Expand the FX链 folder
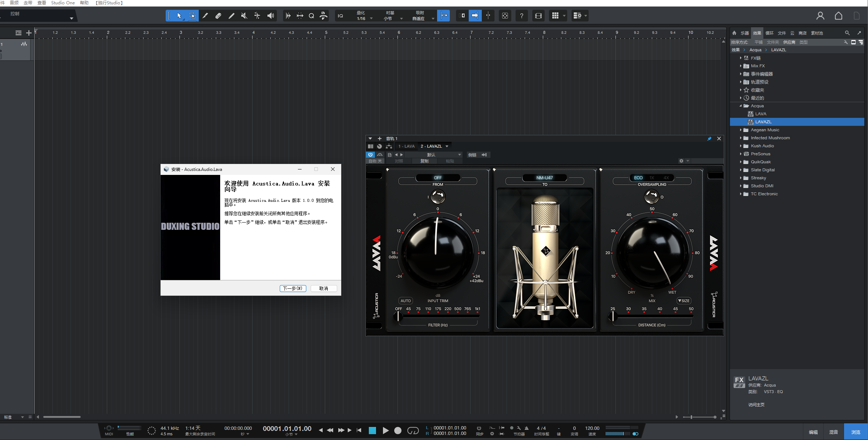 click(x=740, y=58)
